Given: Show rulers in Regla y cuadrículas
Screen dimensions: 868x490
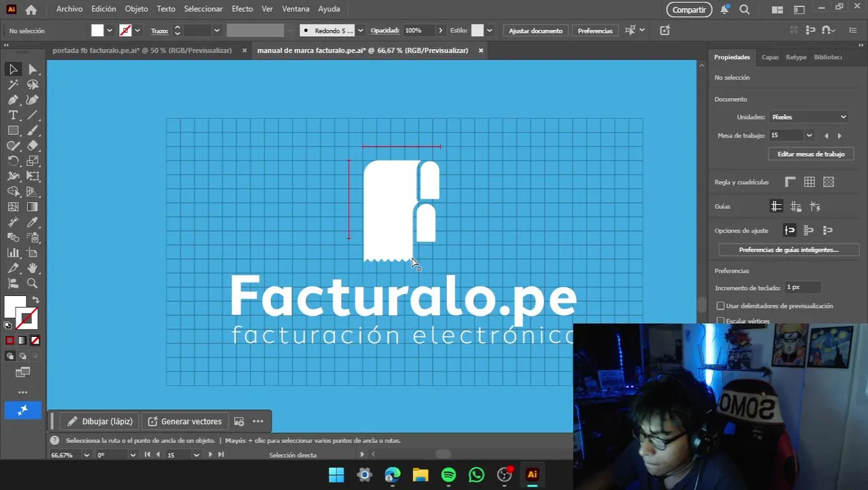Looking at the screenshot, I should click(790, 182).
